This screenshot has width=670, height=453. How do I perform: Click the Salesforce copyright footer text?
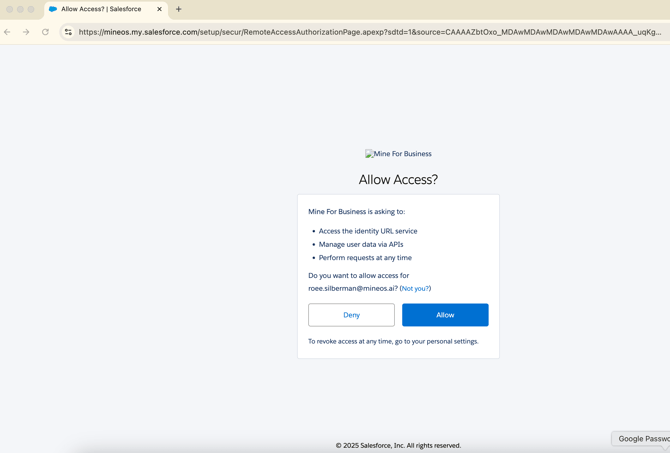coord(398,445)
